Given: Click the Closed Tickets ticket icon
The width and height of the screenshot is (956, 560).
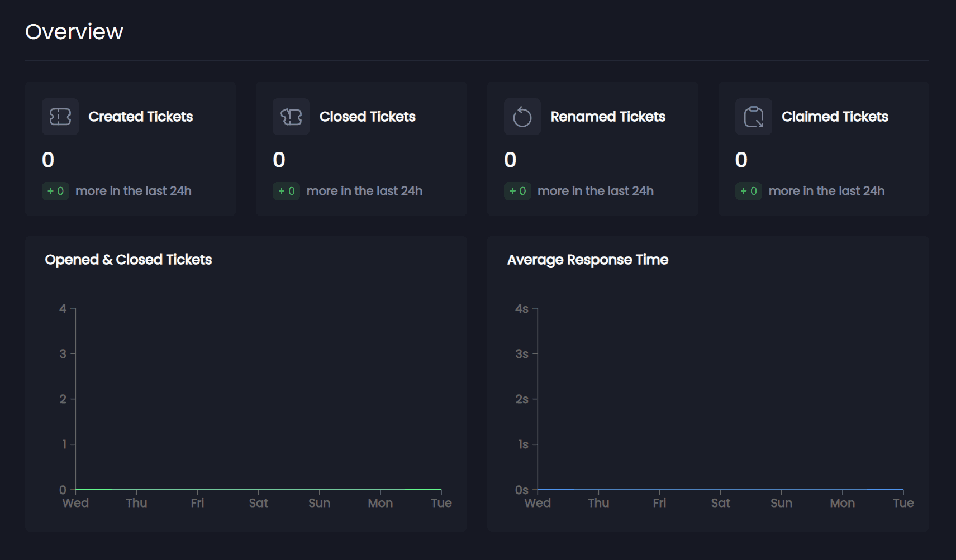Looking at the screenshot, I should tap(291, 117).
